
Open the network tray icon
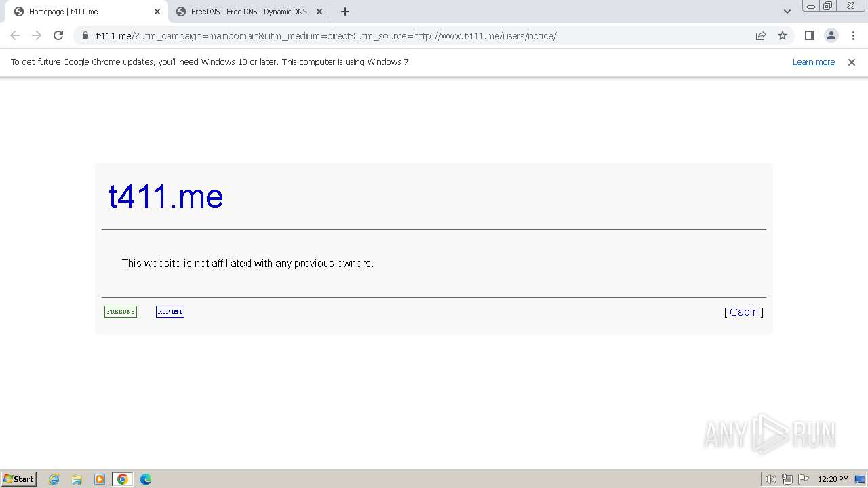[787, 479]
